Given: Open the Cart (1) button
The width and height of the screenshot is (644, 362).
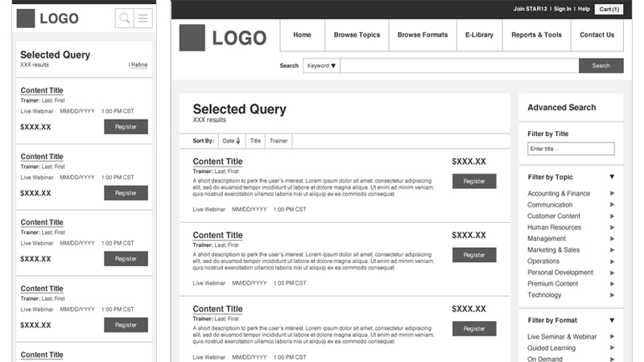Looking at the screenshot, I should pos(609,9).
